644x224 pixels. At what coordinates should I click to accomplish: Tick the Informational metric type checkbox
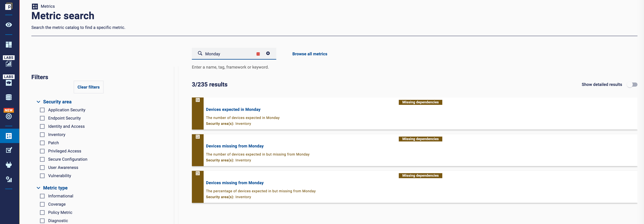[x=42, y=196]
